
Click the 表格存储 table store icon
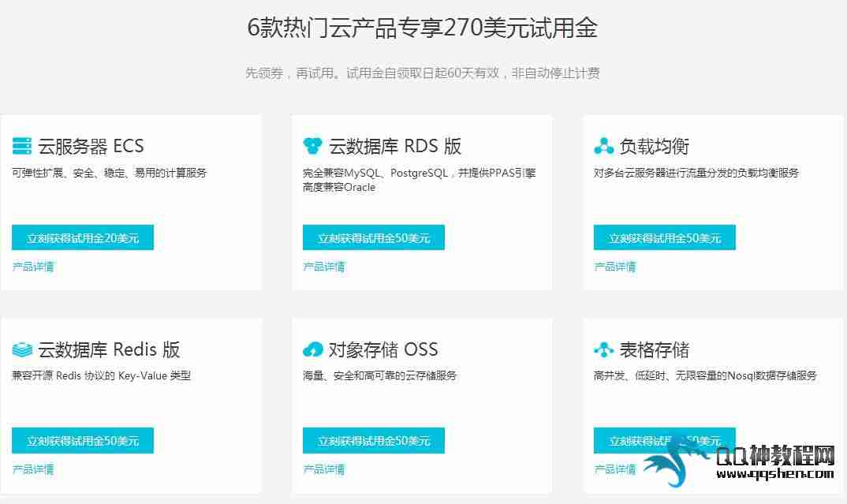coord(603,349)
